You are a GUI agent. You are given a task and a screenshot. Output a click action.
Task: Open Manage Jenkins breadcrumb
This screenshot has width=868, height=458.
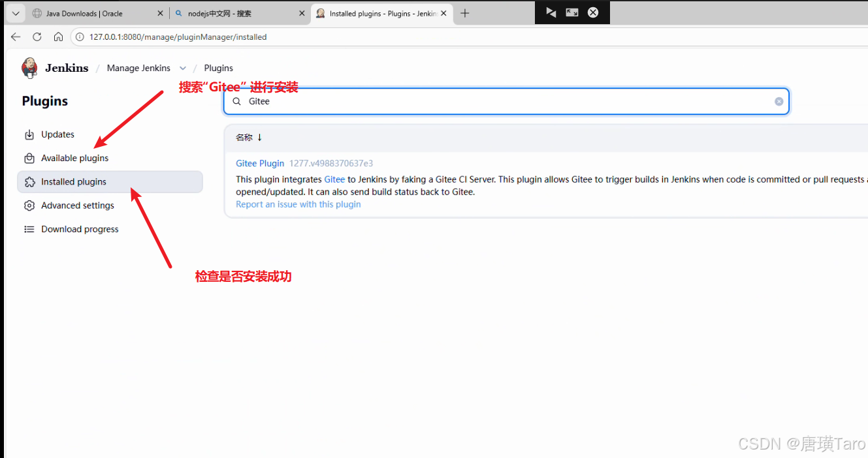(x=138, y=68)
